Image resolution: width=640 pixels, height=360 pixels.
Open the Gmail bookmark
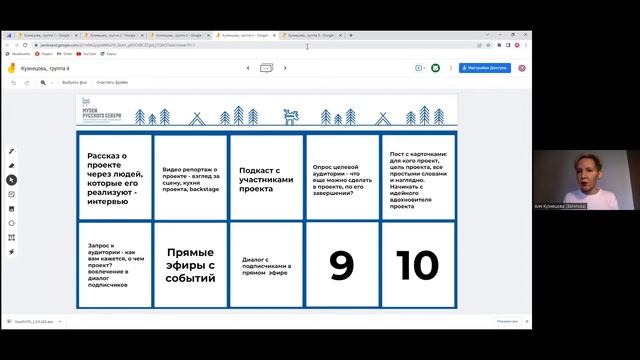[64, 54]
